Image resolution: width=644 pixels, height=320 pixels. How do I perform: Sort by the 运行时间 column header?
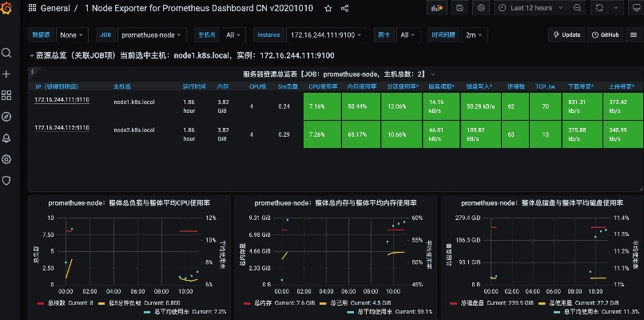click(x=194, y=86)
